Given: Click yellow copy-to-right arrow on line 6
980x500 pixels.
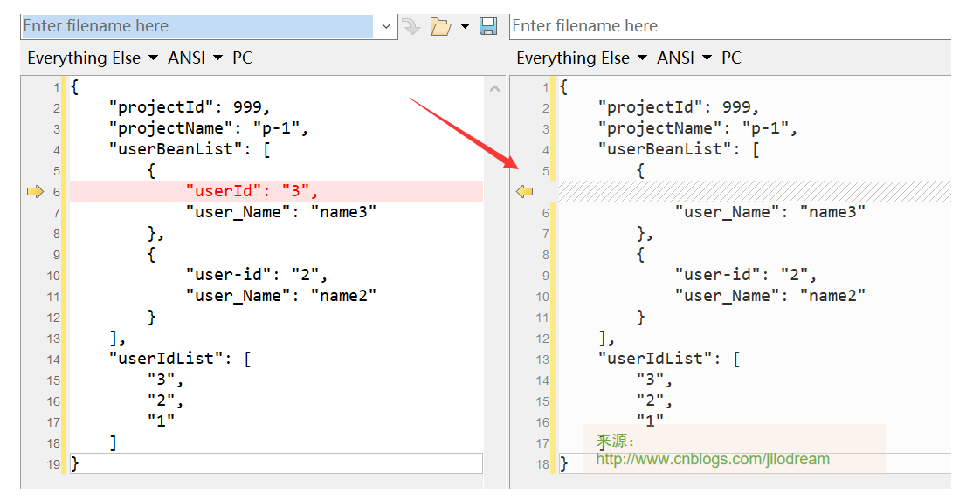Looking at the screenshot, I should click(x=35, y=192).
